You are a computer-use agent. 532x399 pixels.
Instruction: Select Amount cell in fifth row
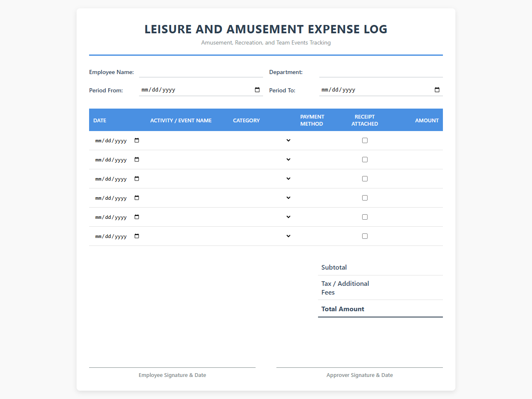click(415, 217)
